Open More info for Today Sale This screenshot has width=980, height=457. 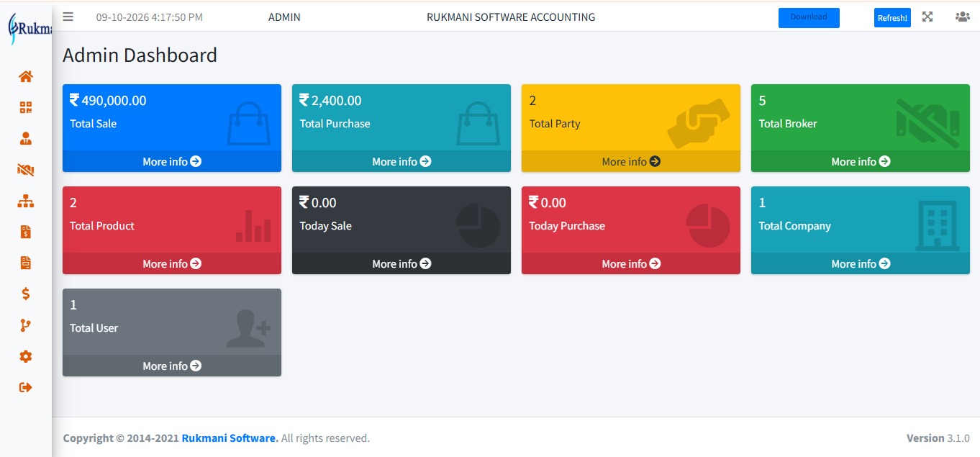pos(401,263)
